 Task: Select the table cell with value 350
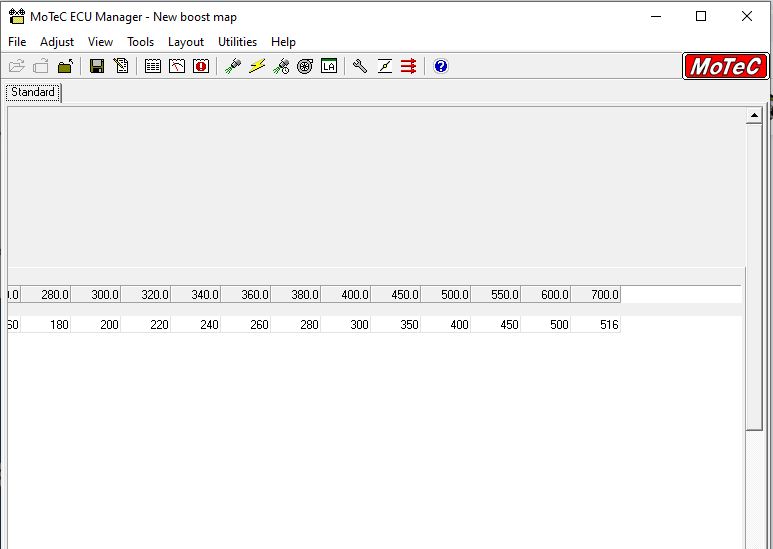[396, 324]
